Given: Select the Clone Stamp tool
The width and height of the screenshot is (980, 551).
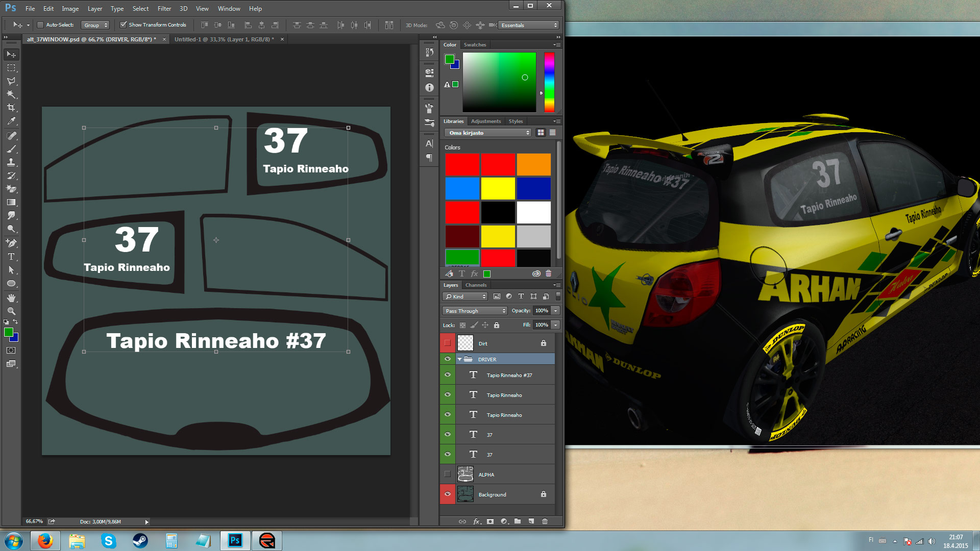Looking at the screenshot, I should pyautogui.click(x=11, y=162).
